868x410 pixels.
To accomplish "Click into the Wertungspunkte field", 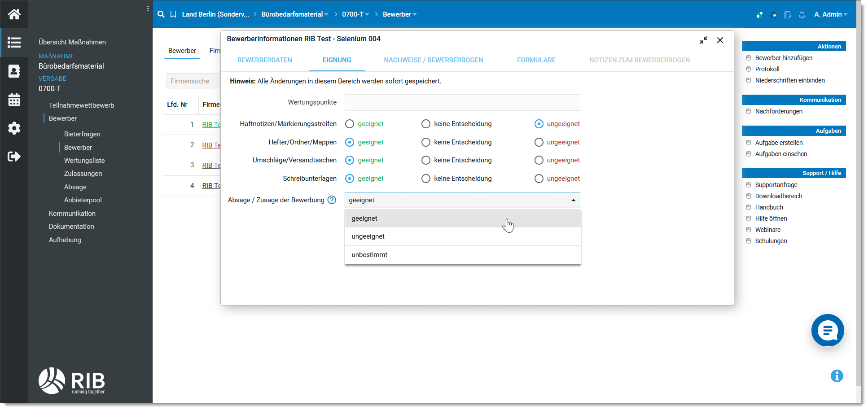I will pyautogui.click(x=462, y=102).
